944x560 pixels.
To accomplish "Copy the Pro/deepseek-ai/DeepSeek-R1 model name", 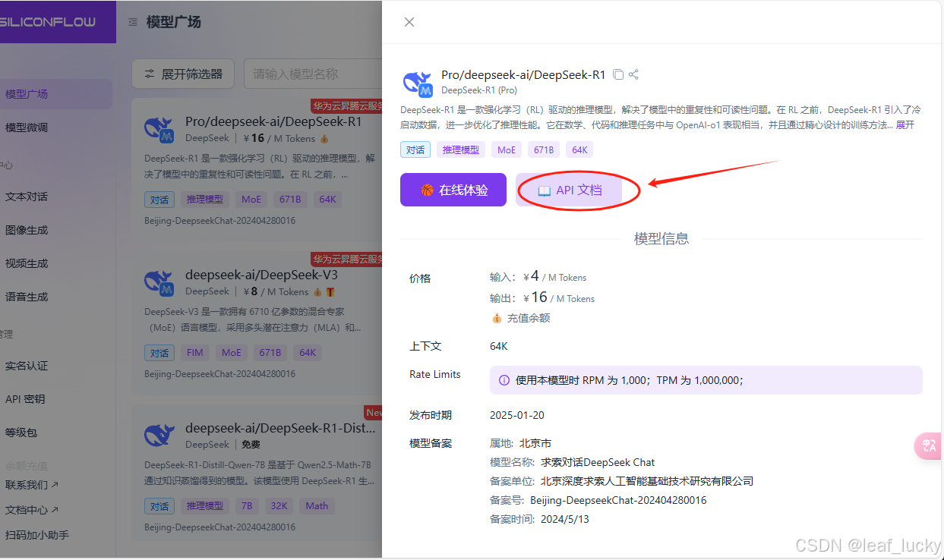I will pos(618,74).
